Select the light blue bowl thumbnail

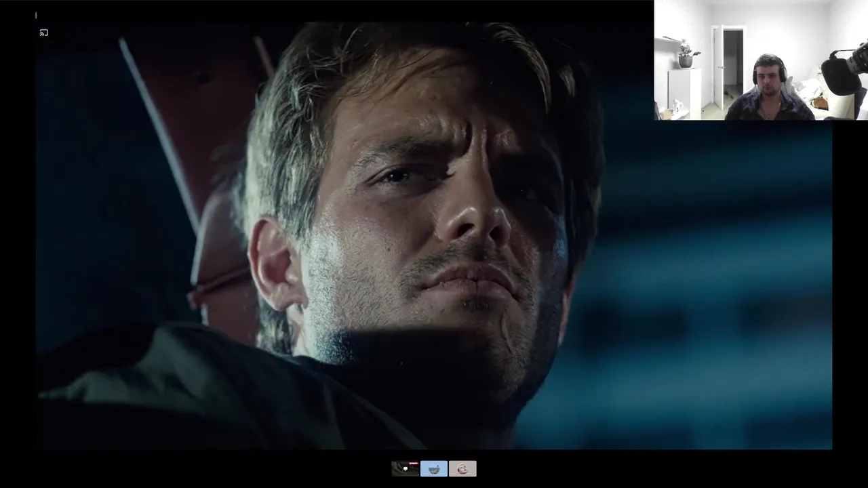[x=434, y=468]
